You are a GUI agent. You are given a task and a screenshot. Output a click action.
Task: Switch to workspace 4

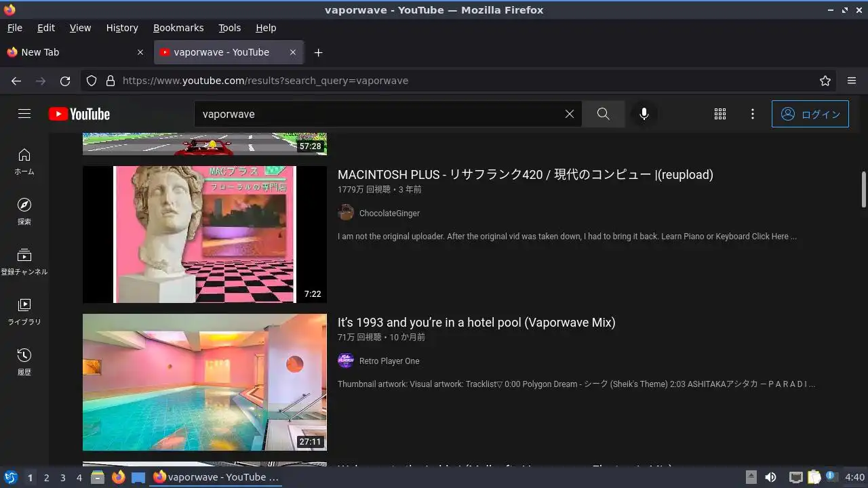coord(79,478)
